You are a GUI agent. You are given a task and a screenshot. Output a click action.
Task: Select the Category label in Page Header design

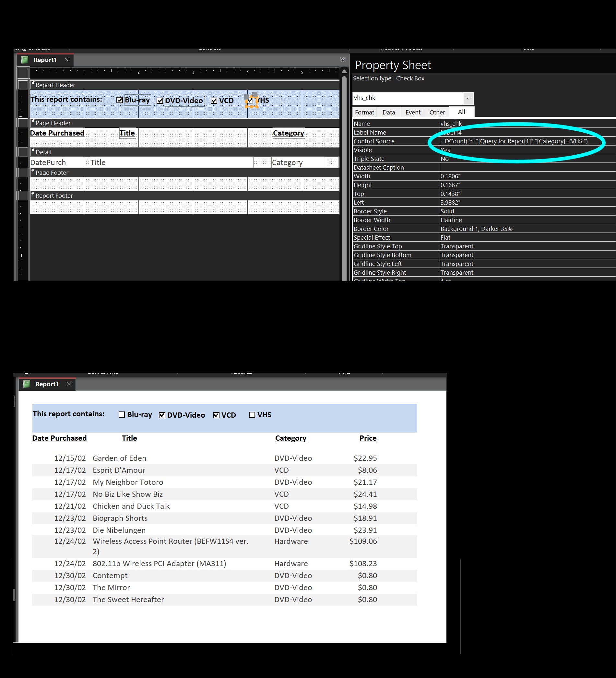(x=288, y=133)
